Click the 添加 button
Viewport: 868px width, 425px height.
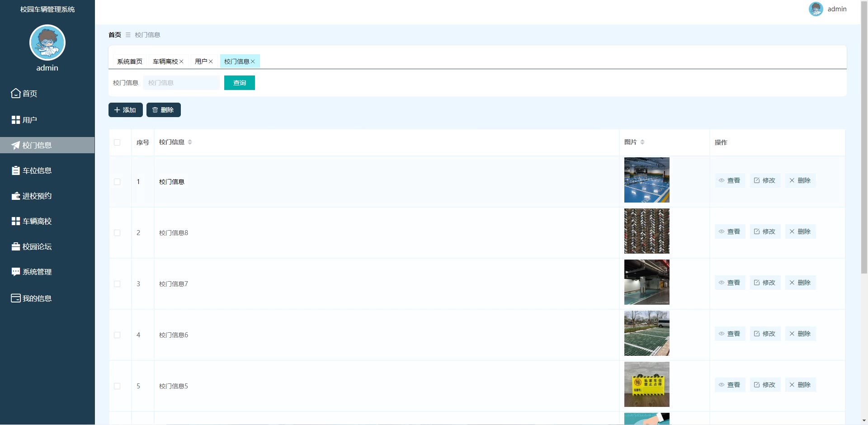tap(126, 110)
